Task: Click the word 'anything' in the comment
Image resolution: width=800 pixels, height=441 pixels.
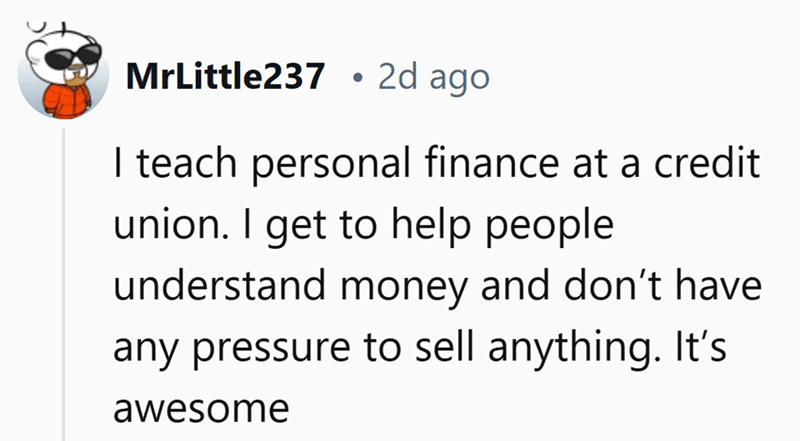Action: point(570,348)
